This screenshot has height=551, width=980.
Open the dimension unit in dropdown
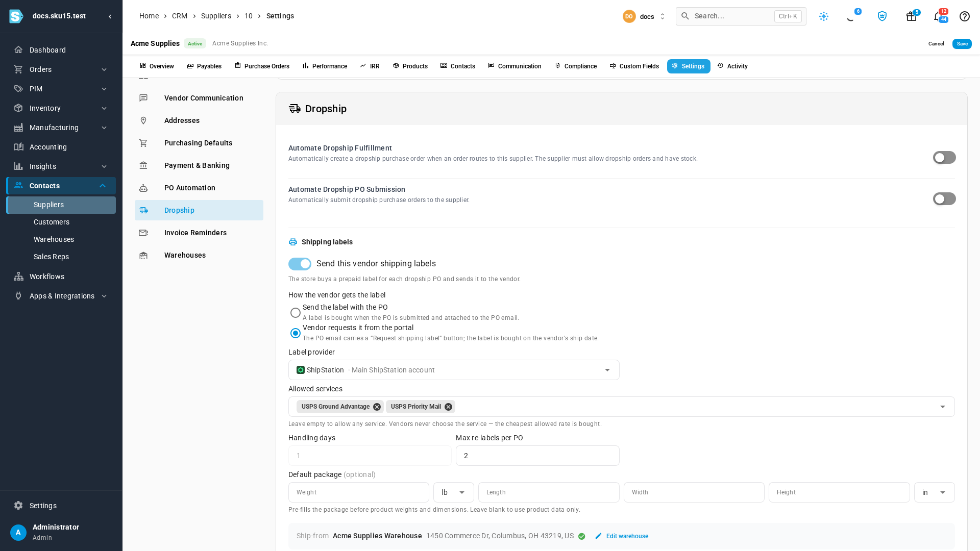pos(934,492)
